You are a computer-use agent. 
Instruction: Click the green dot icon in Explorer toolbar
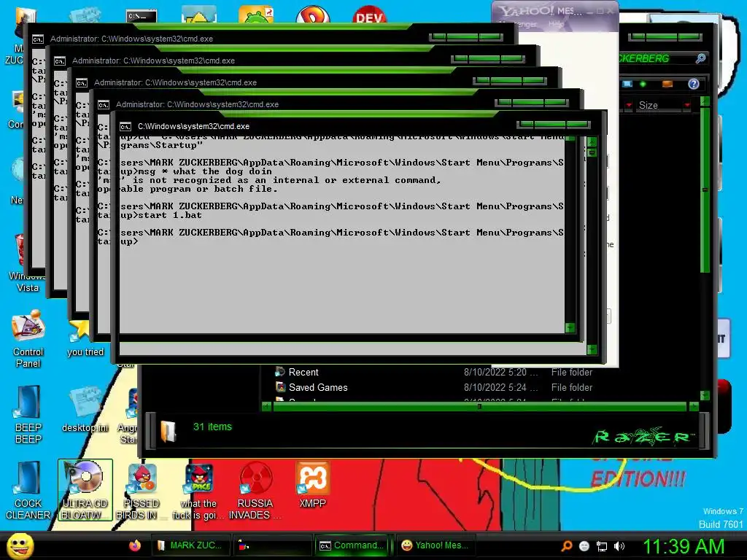[x=643, y=85]
